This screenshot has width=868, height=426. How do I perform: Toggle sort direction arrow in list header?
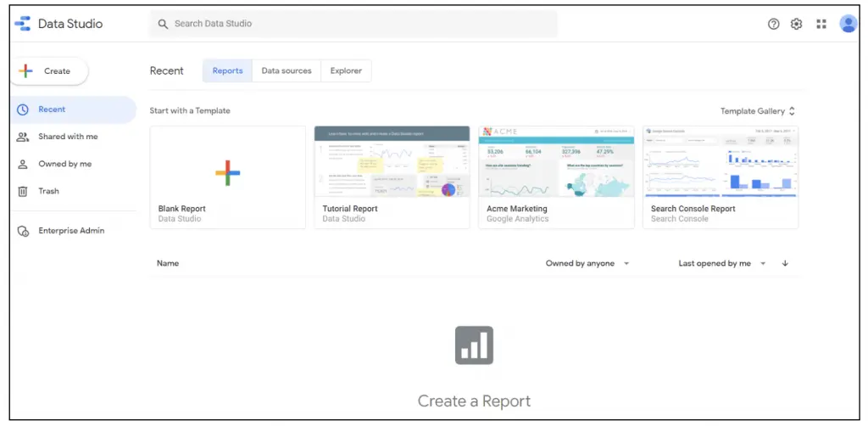pyautogui.click(x=785, y=264)
